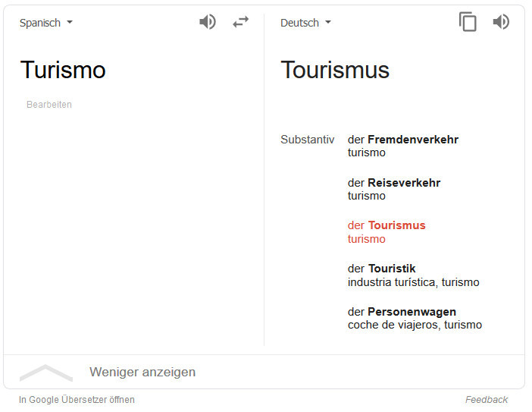Open the Spanisch source language dropdown

click(x=46, y=23)
